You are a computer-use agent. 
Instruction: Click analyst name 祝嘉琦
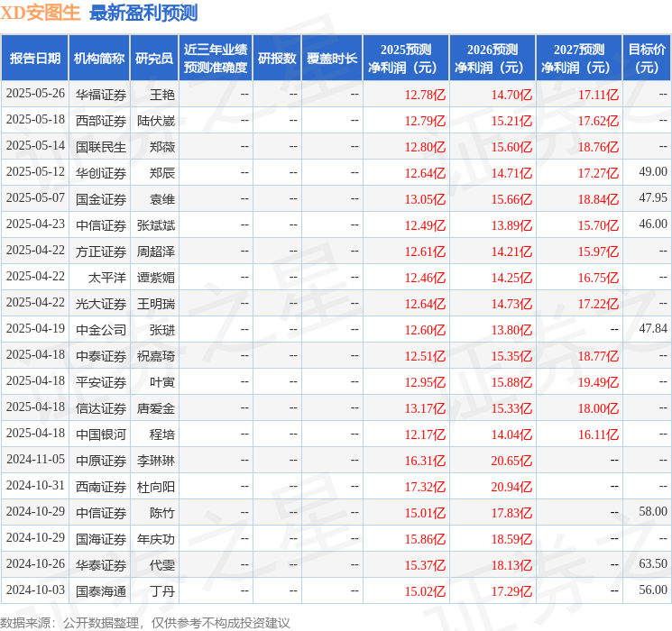click(156, 356)
